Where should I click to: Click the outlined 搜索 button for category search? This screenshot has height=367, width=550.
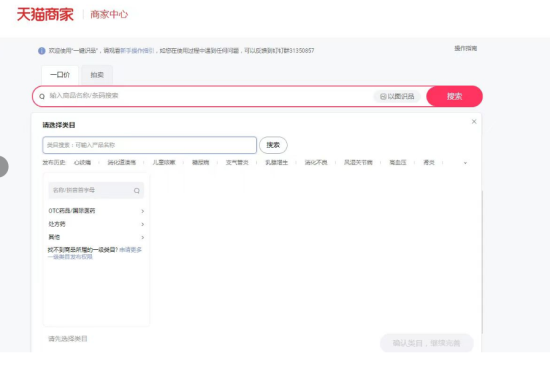[x=273, y=145]
